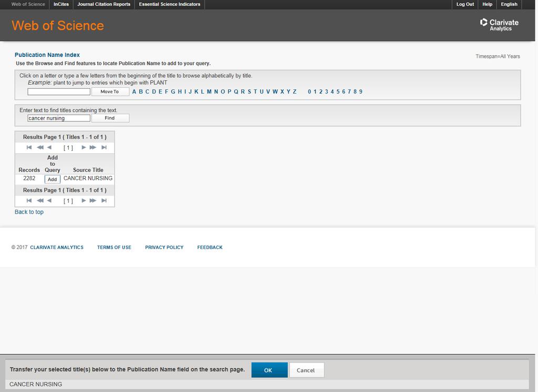The image size is (538, 392).
Task: Jump back ten pages in bottom pagination
Action: 40,200
